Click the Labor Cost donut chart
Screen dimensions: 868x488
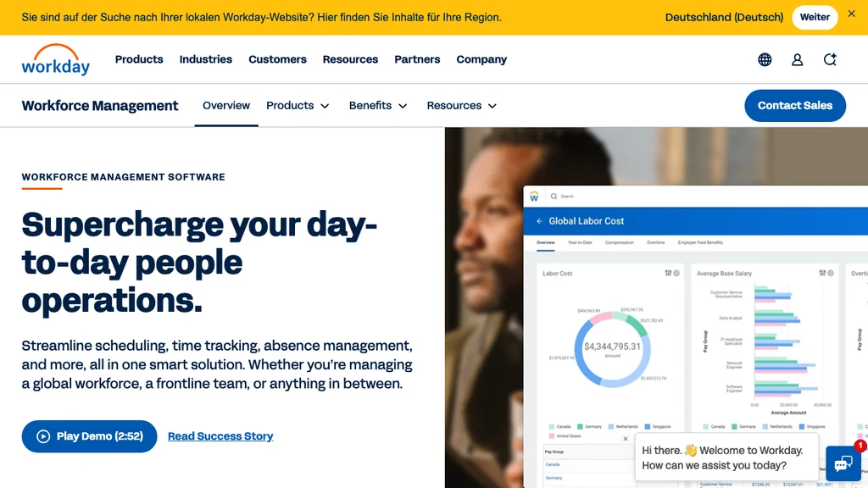point(612,349)
